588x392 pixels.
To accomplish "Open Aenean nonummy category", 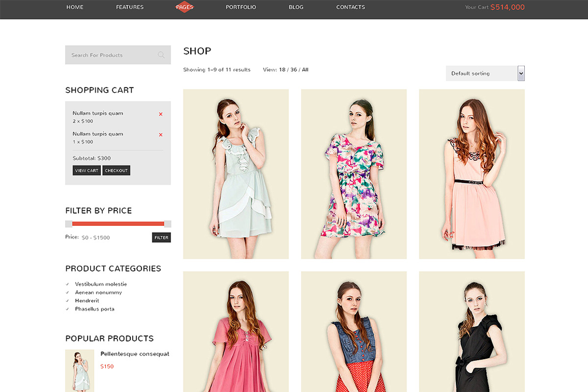I will pos(98,293).
